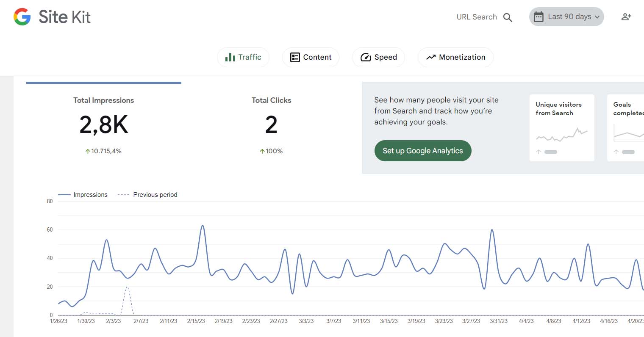Click the Speed gauge icon
This screenshot has width=644, height=337.
click(x=366, y=57)
